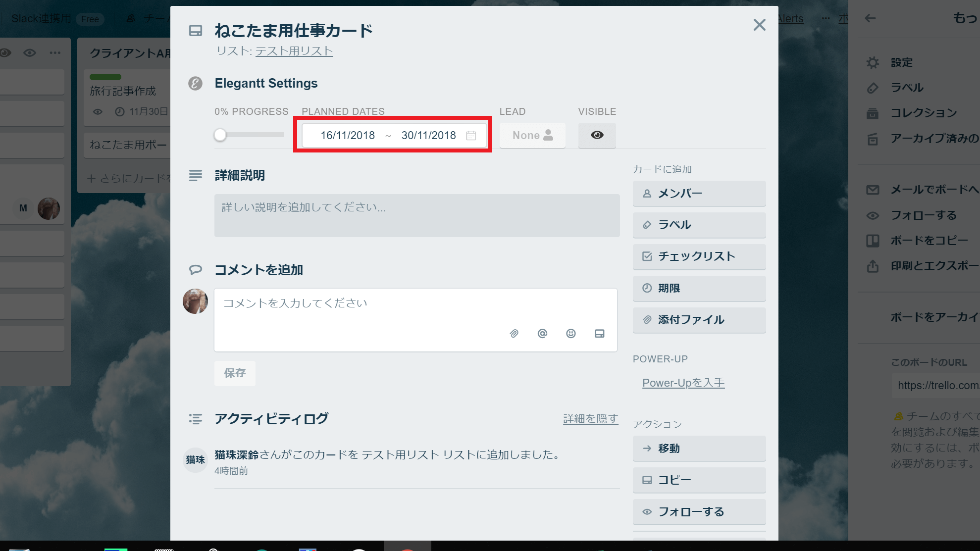The image size is (980, 551).
Task: Open the 期限 due date picker
Action: pyautogui.click(x=699, y=288)
